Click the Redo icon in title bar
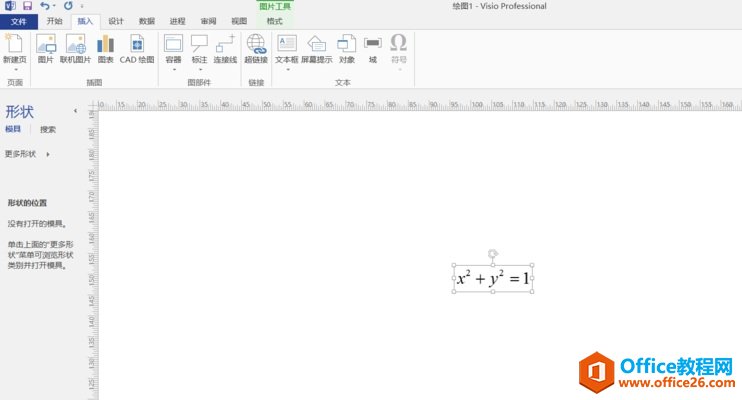 pos(68,6)
